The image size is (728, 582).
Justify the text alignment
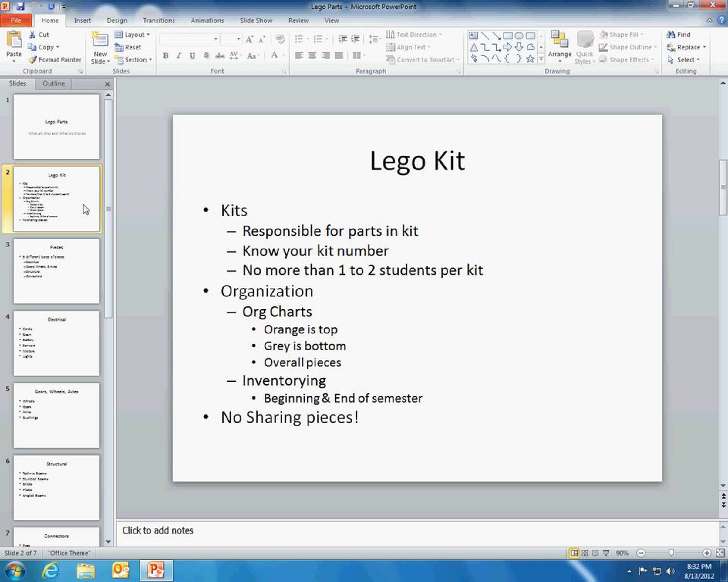(x=339, y=56)
